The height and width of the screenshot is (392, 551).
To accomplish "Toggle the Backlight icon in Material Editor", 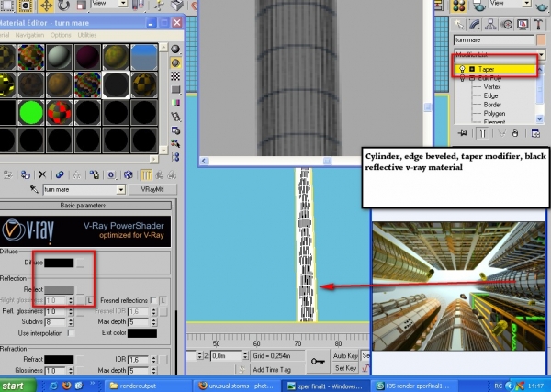I will (x=175, y=62).
